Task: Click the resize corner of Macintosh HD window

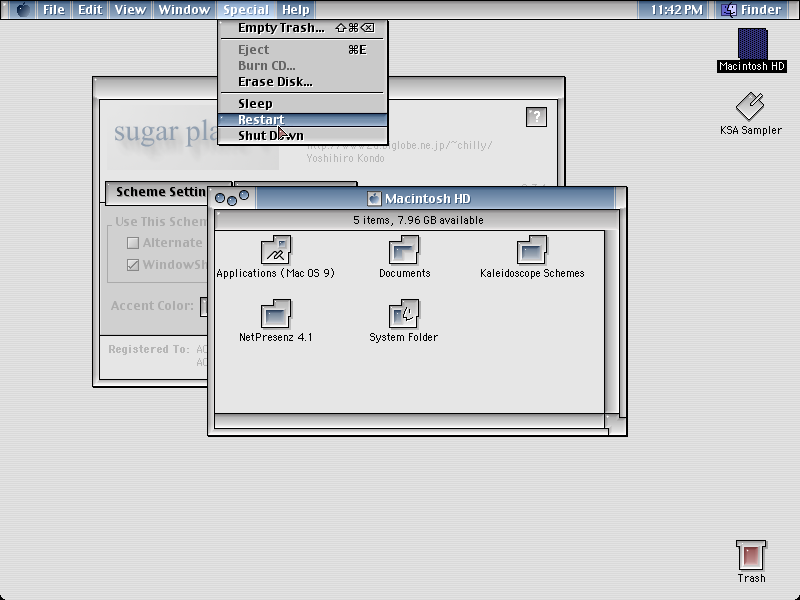Action: coord(616,424)
